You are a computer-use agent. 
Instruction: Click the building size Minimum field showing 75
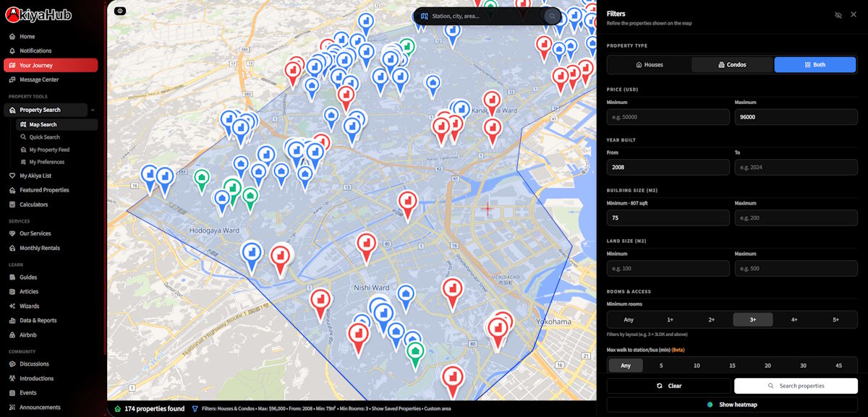tap(668, 218)
